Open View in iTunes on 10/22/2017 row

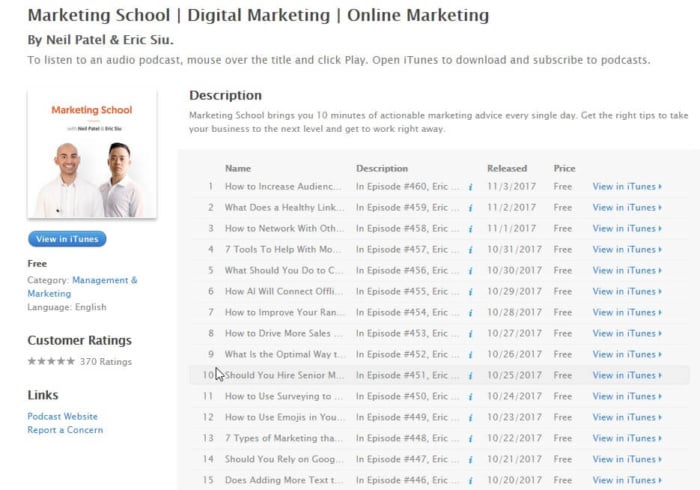click(x=627, y=438)
